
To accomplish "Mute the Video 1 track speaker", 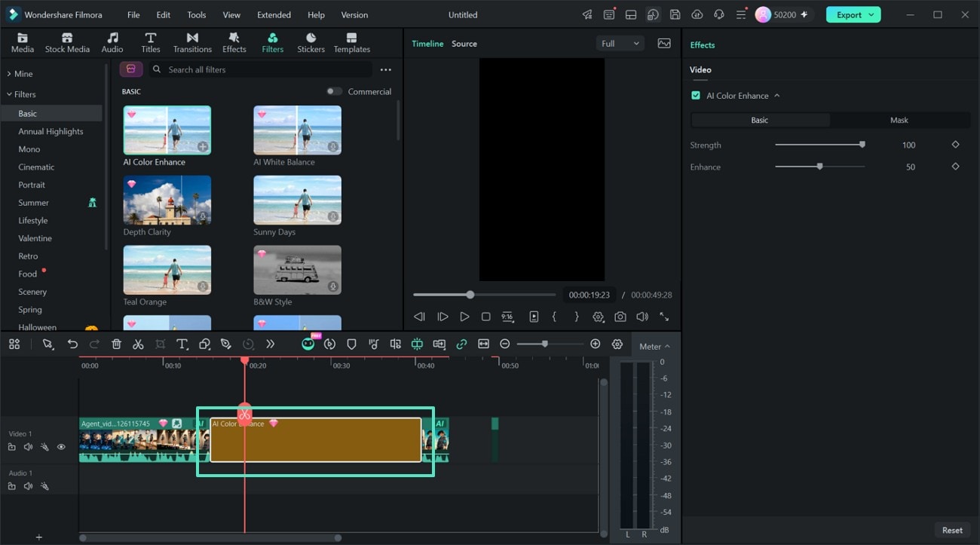I will [28, 447].
